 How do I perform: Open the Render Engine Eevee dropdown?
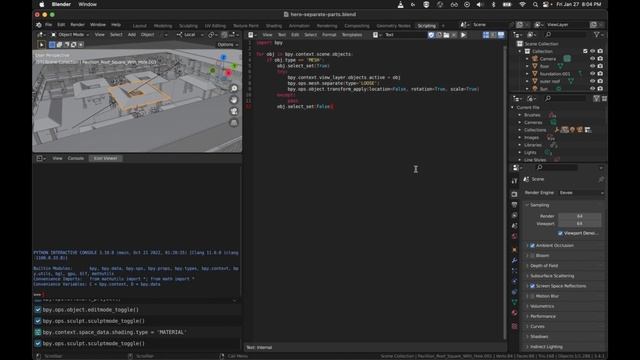[x=581, y=193]
